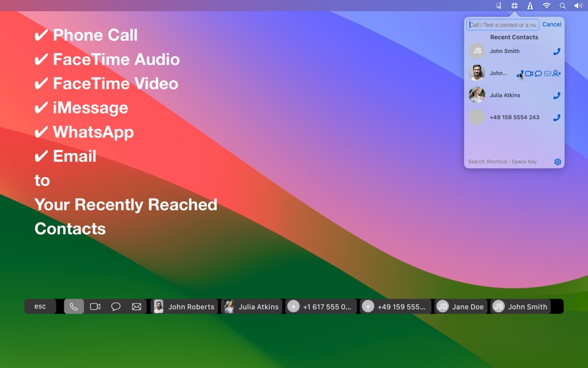Screen dimensions: 588x368
Task: Call Julia Atkins via the phone icon
Action: (557, 96)
